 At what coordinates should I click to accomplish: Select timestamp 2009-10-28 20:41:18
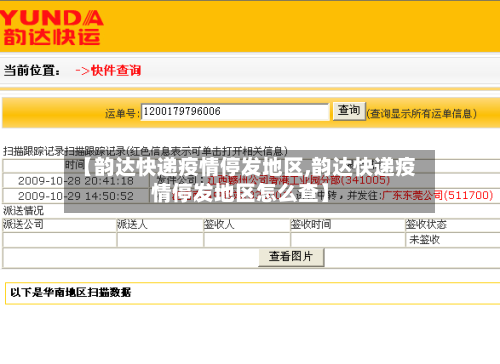point(76,181)
